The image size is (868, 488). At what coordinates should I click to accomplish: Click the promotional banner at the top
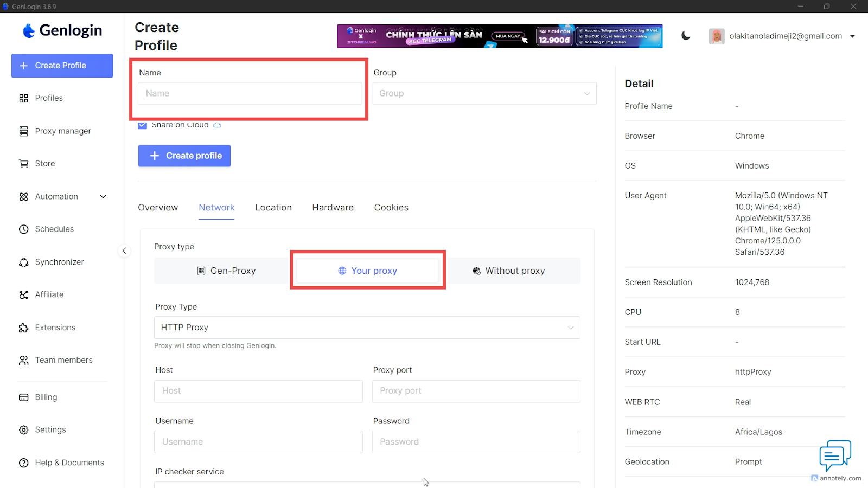(500, 36)
